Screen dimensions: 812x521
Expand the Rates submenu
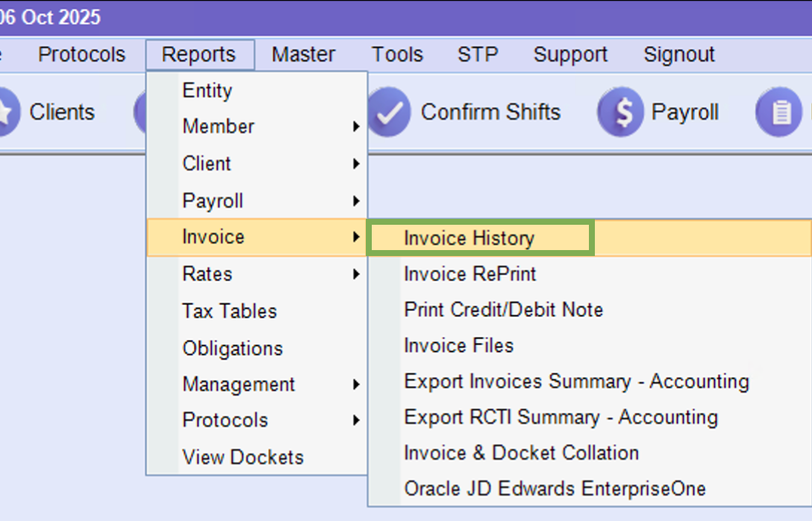pos(207,274)
